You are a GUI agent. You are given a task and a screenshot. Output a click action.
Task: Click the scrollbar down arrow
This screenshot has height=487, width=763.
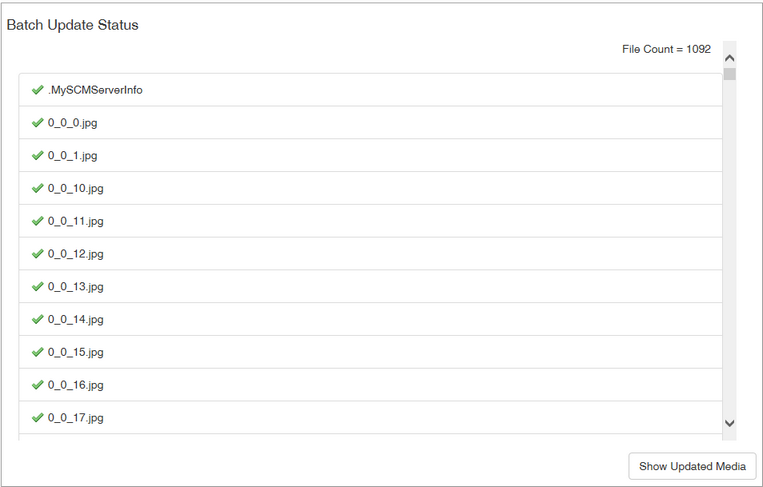[x=730, y=424]
